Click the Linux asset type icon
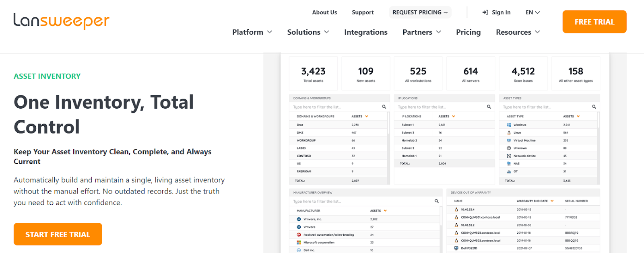 509,133
